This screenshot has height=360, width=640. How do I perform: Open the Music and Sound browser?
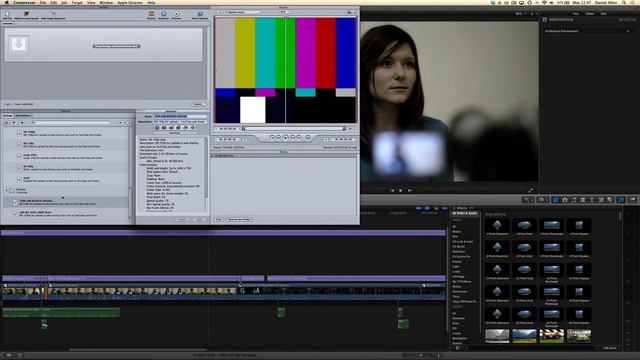point(574,200)
